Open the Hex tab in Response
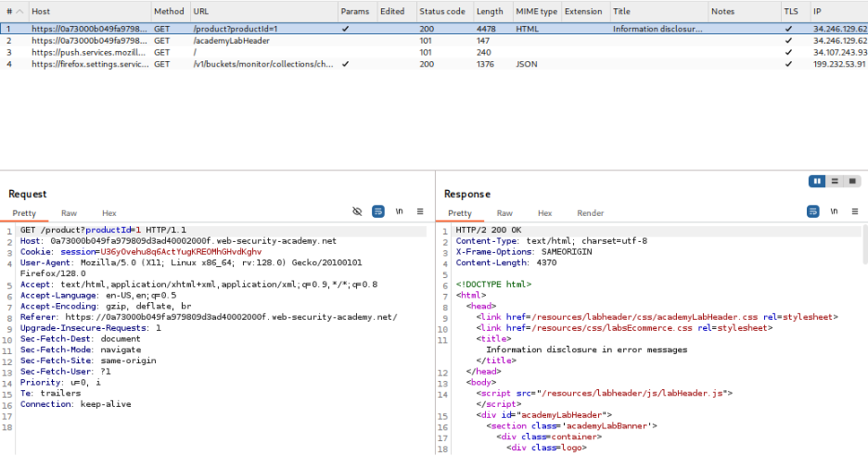The height and width of the screenshot is (456, 868). 545,213
